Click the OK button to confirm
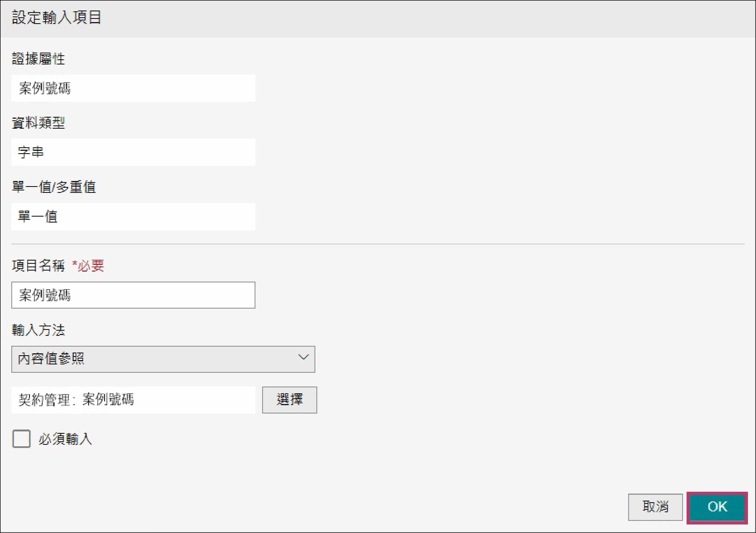756x533 pixels. click(x=717, y=507)
